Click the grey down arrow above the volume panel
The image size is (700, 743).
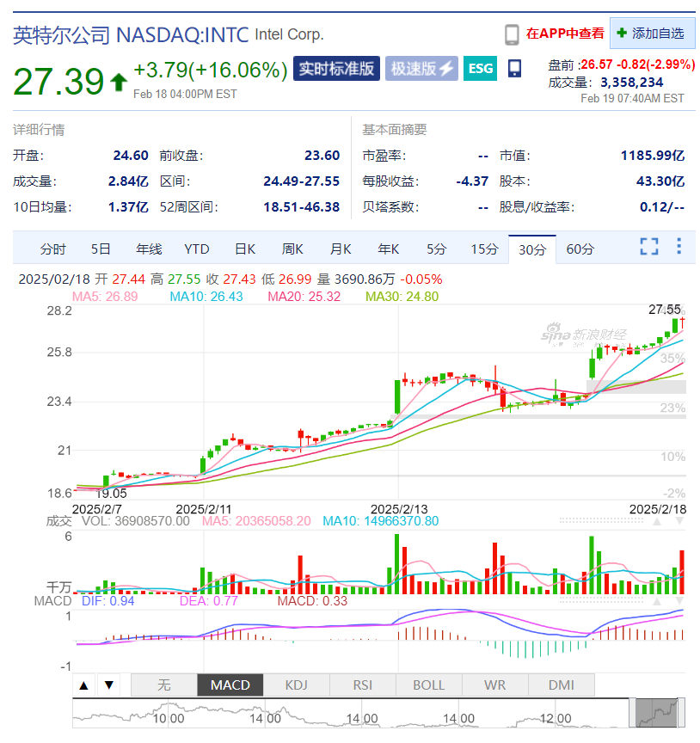(679, 522)
